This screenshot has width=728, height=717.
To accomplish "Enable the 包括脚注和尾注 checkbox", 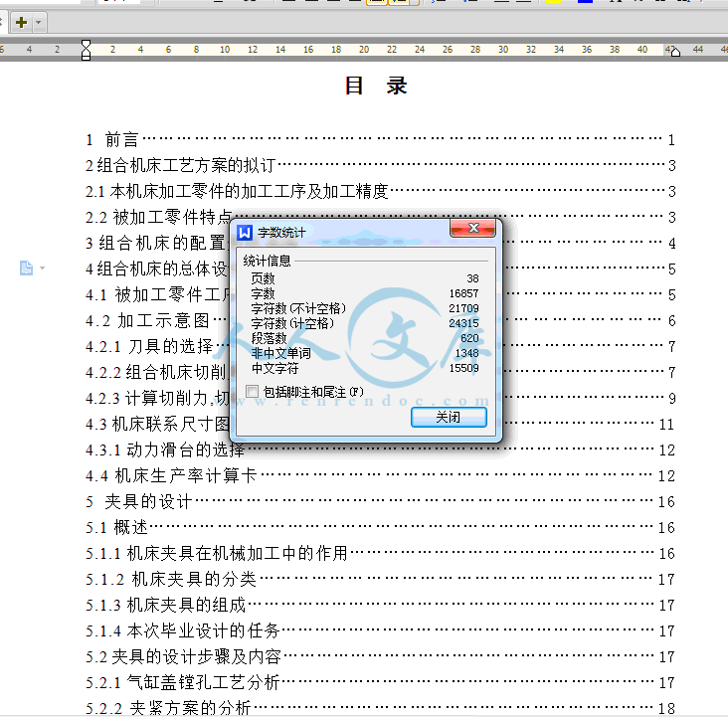I will point(253,392).
